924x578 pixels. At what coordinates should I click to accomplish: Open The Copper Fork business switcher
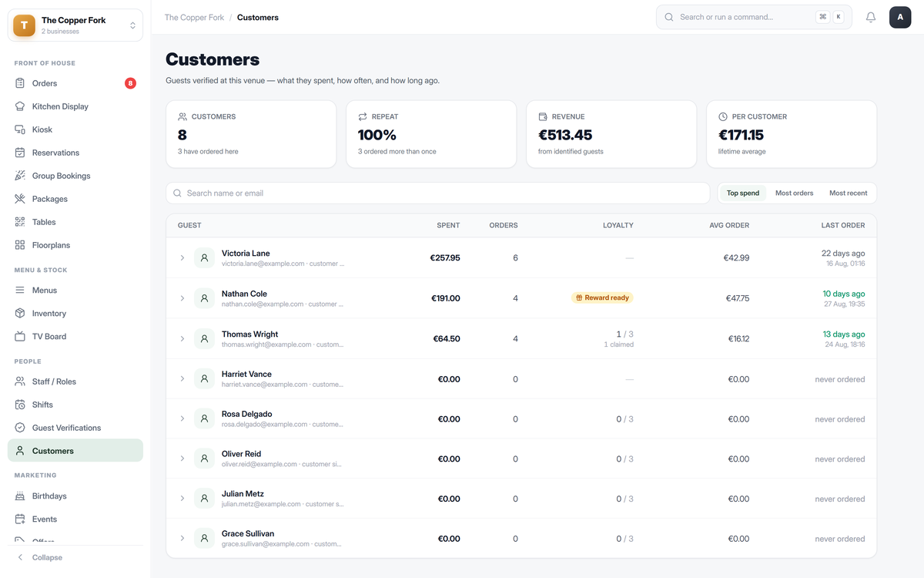(75, 25)
